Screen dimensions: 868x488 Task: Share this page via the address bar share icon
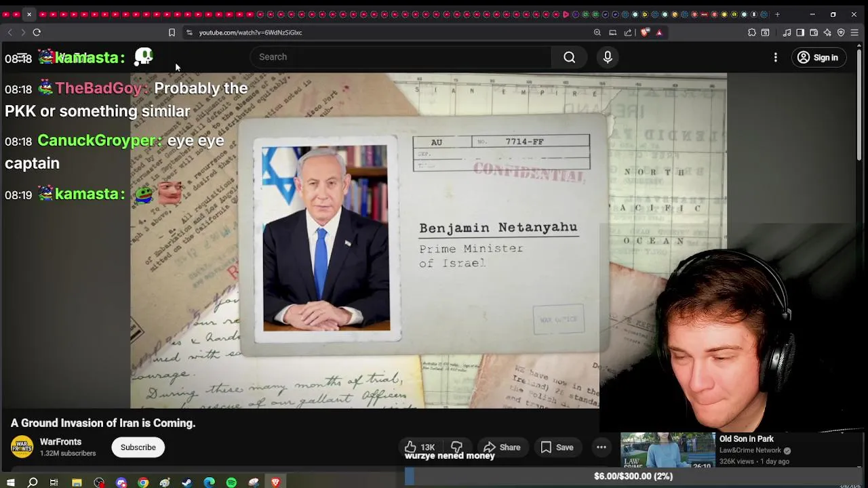[628, 32]
